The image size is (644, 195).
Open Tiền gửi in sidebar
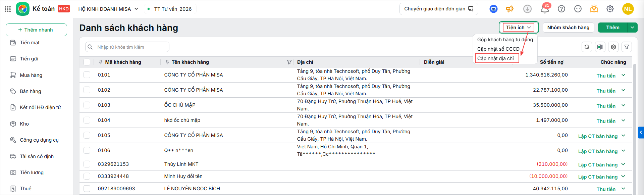click(x=29, y=59)
